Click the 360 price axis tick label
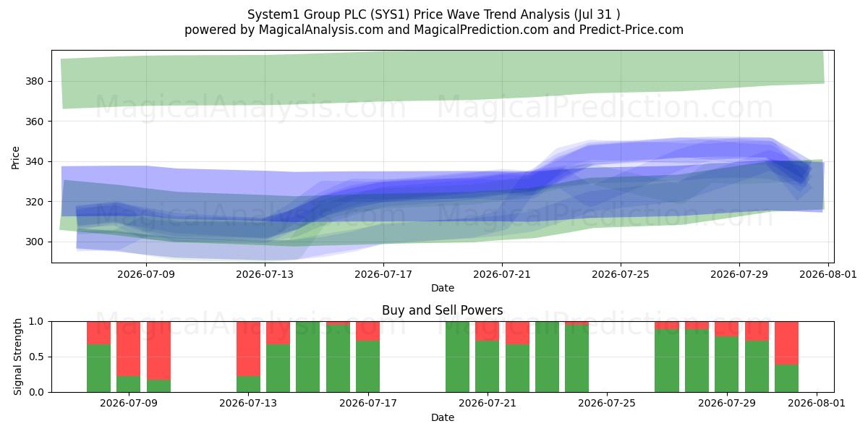Viewport: 868px width, 434px height. [36, 122]
